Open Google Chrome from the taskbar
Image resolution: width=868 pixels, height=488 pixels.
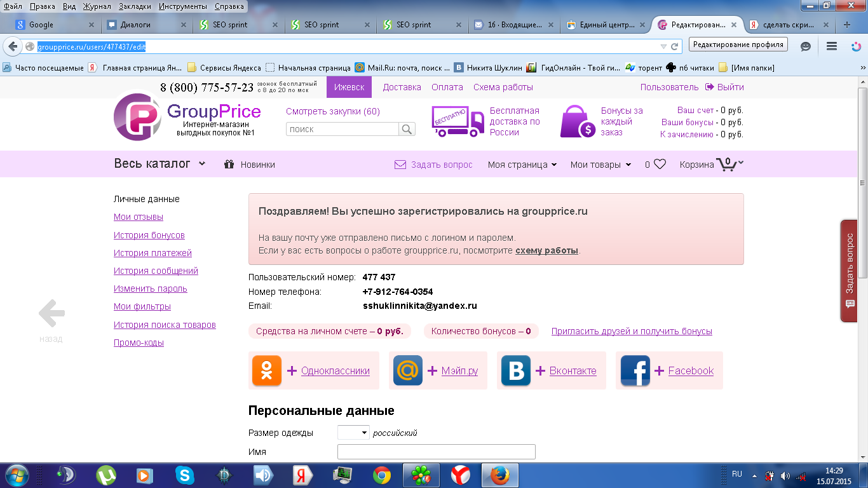point(382,475)
